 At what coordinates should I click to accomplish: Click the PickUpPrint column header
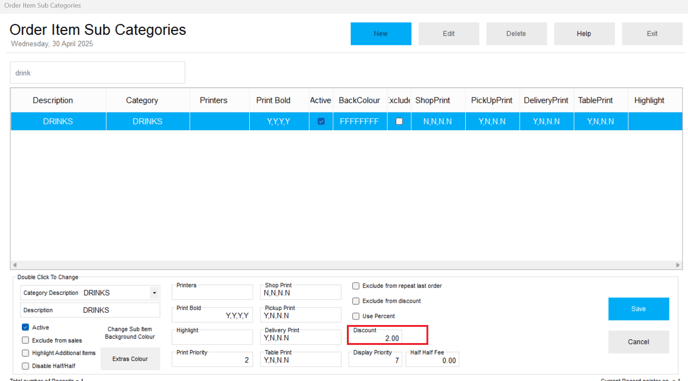(x=492, y=100)
